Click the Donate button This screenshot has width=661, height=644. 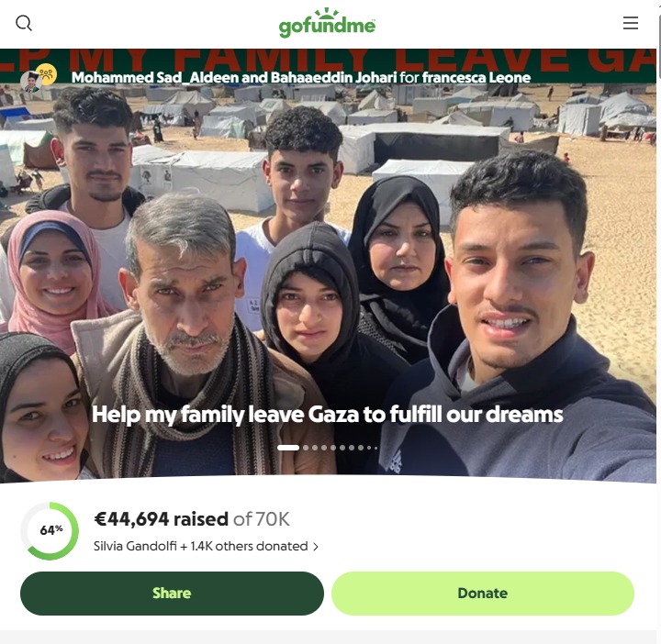(x=483, y=593)
